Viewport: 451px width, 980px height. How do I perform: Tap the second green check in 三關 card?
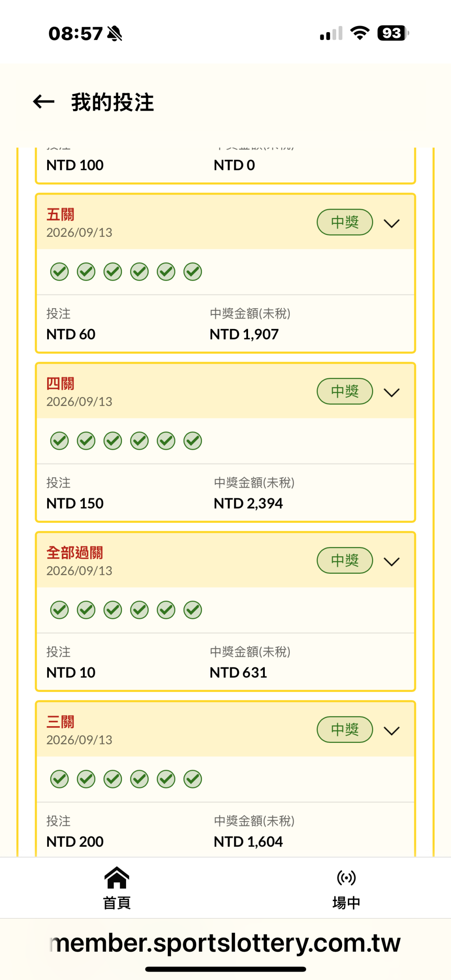[86, 779]
